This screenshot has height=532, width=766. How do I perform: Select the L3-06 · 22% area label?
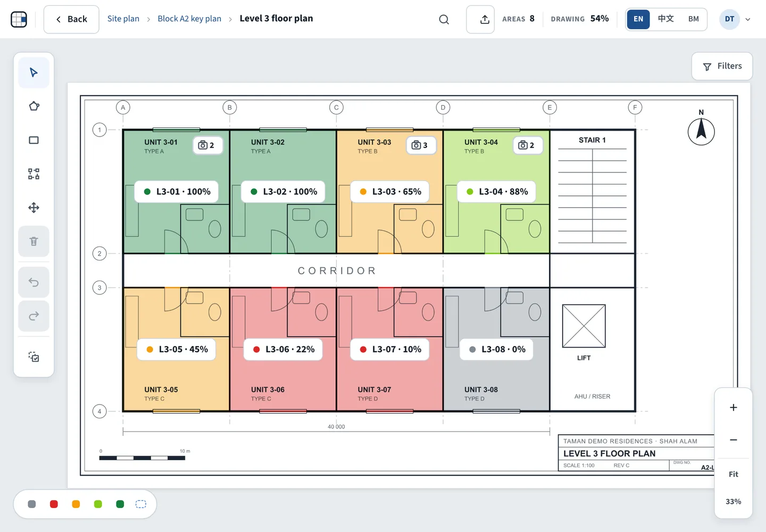point(284,350)
